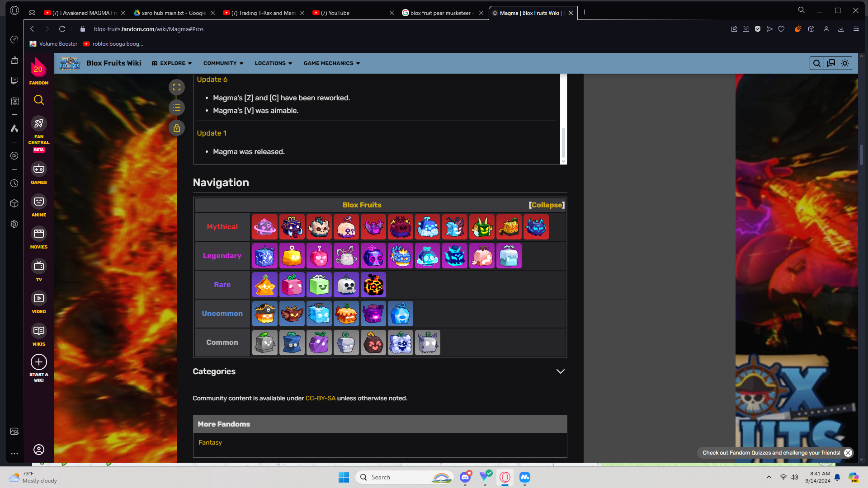
Task: Open the Explore dropdown menu
Action: point(172,63)
